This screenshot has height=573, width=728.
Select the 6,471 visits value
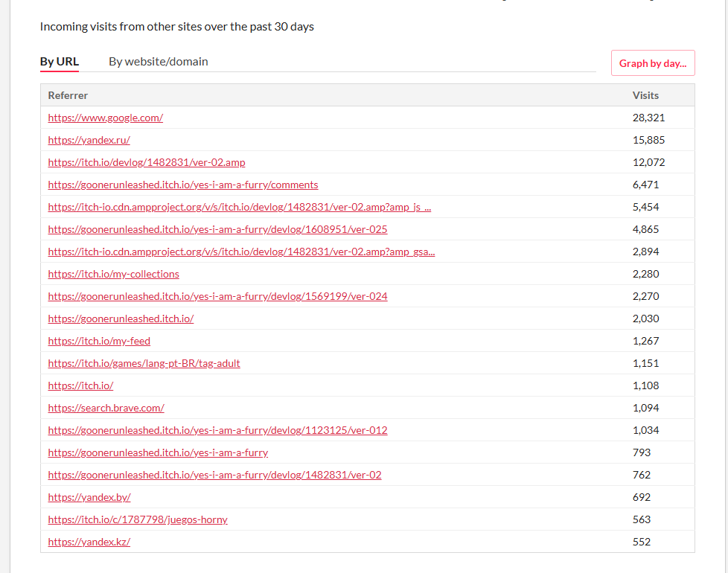click(x=646, y=185)
